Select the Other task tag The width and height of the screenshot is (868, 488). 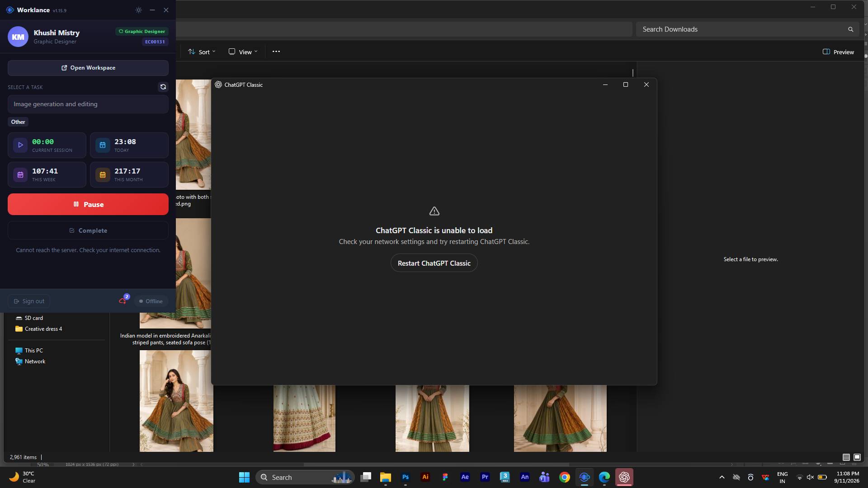click(x=18, y=122)
